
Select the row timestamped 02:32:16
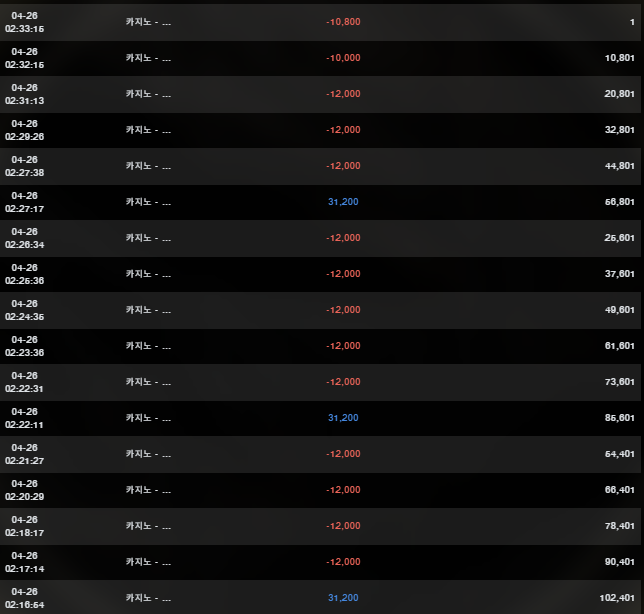click(24, 58)
